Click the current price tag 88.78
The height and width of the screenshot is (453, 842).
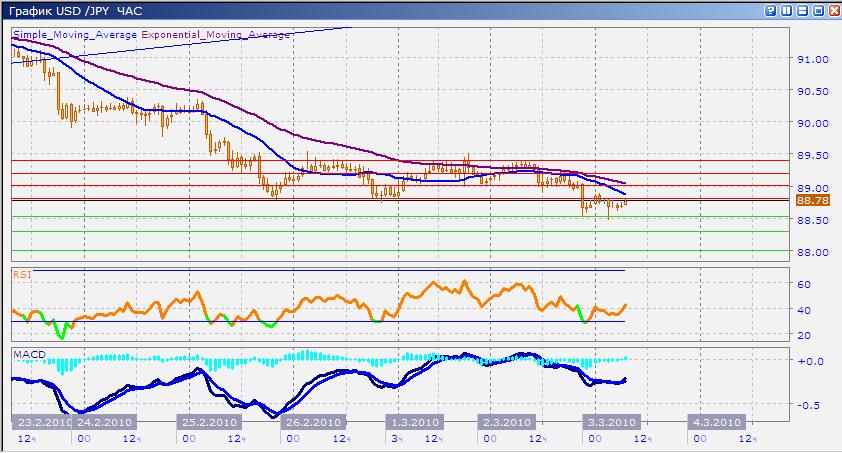coord(810,200)
